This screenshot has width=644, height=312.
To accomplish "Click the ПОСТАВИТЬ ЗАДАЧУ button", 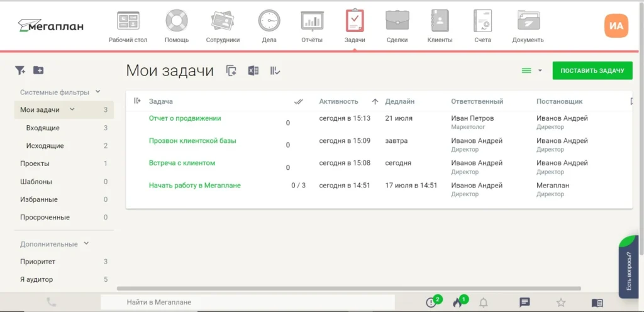I will pyautogui.click(x=592, y=70).
